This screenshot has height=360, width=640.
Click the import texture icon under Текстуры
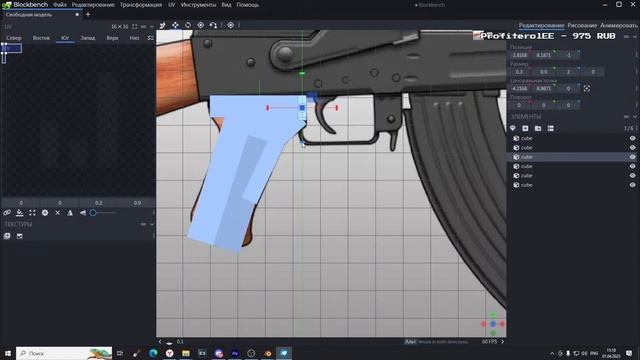[7, 236]
